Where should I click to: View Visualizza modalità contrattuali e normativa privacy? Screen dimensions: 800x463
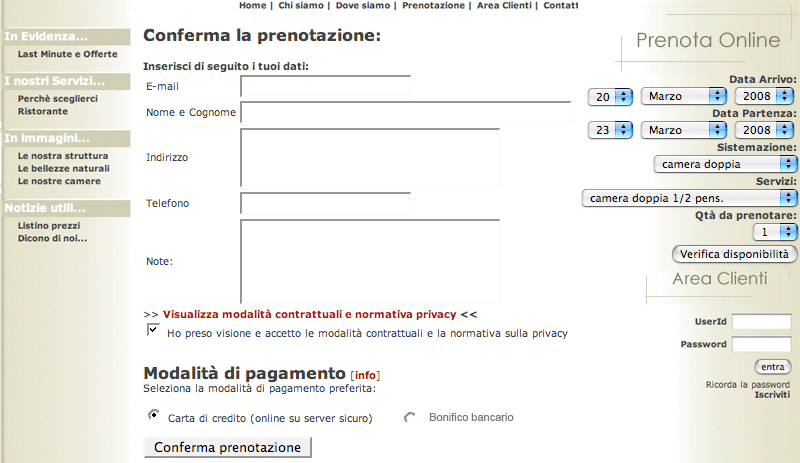click(309, 313)
